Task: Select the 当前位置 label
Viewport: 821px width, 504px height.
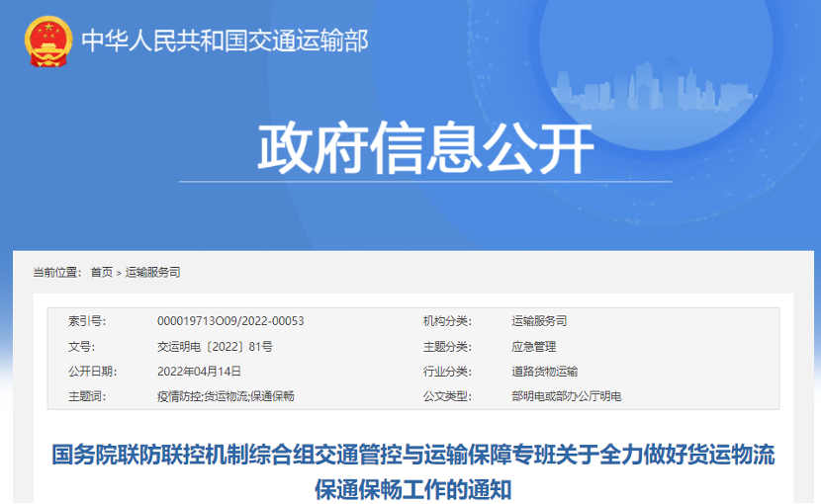Action: [x=57, y=272]
